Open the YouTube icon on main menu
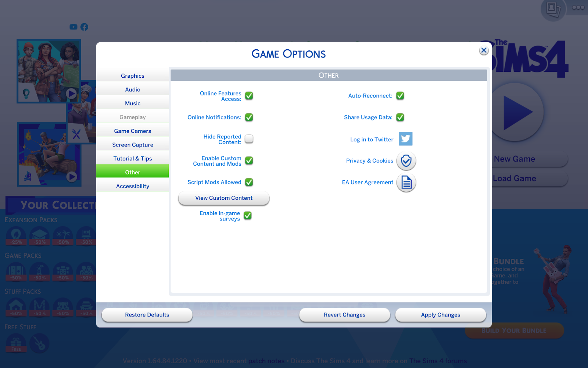This screenshot has height=368, width=588. coord(73,27)
